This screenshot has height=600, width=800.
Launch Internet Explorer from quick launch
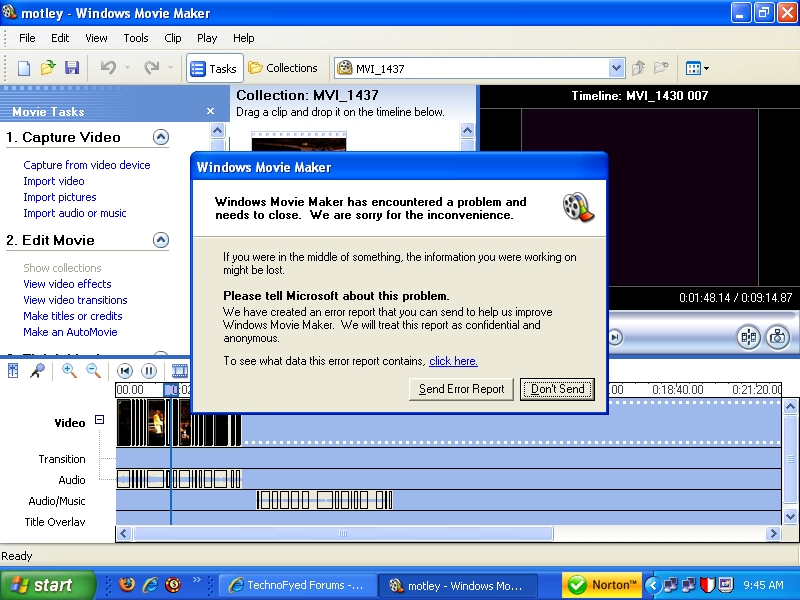coord(150,584)
